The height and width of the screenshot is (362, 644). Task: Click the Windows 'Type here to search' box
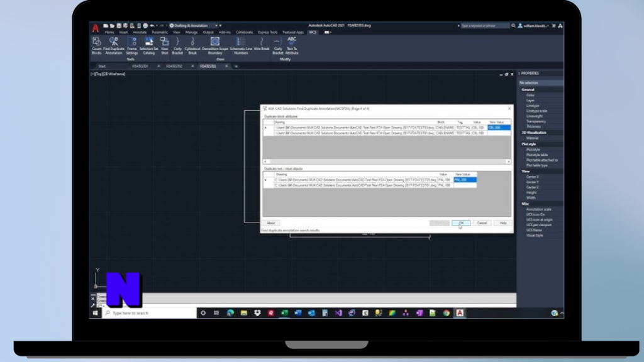tap(150, 313)
